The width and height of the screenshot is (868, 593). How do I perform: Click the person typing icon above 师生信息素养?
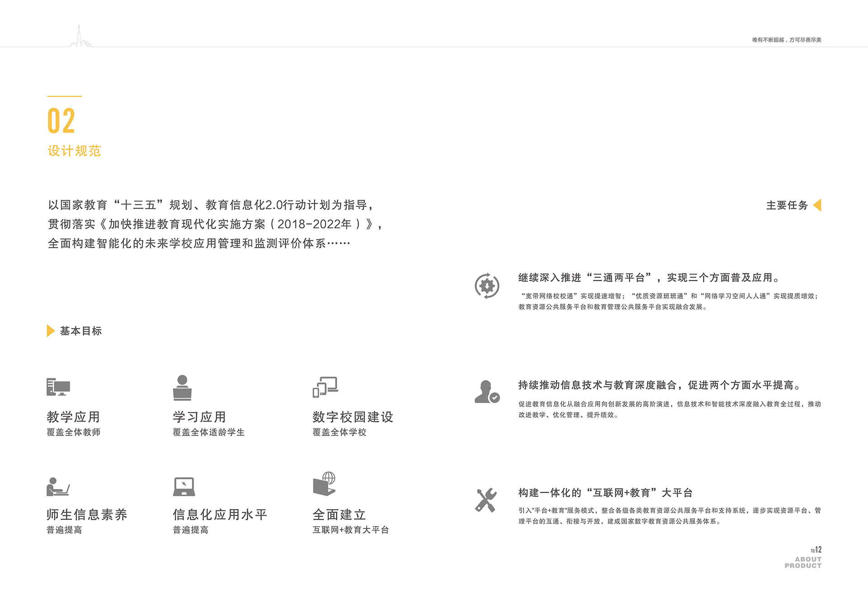pos(58,487)
